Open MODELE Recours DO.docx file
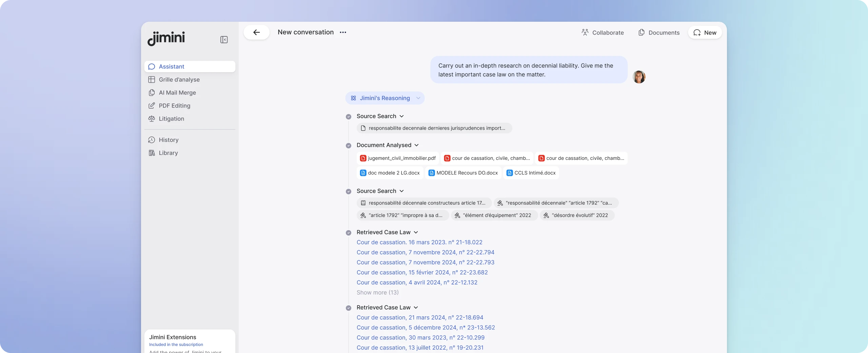868x353 pixels. [x=463, y=173]
